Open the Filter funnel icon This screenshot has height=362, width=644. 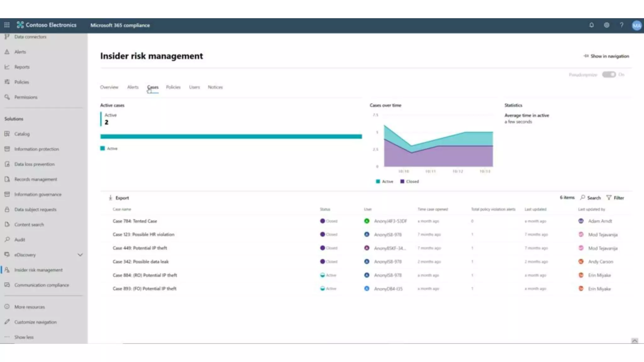[x=609, y=198]
